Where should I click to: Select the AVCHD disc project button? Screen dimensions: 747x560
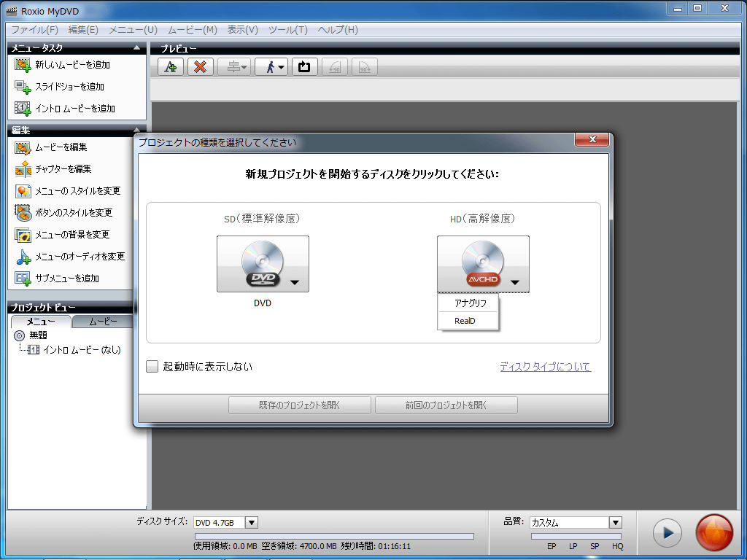pos(483,264)
